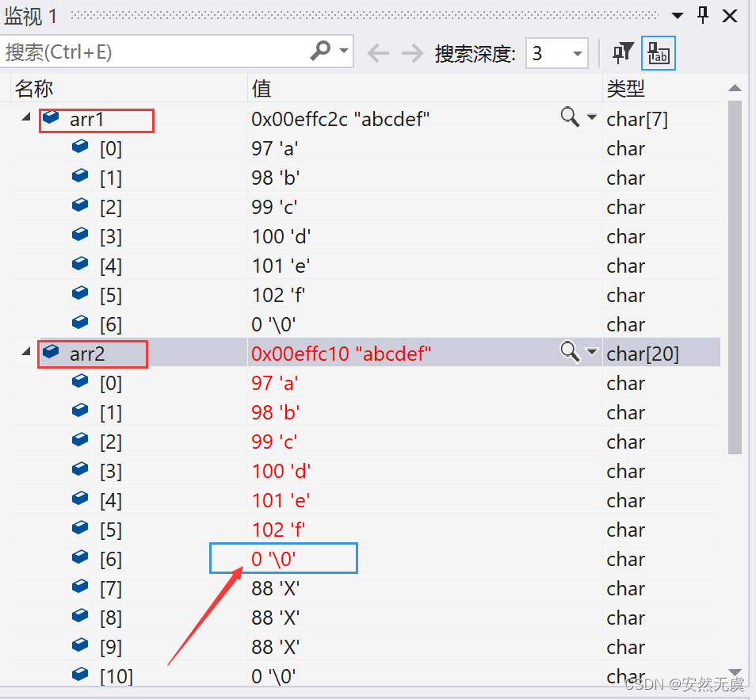Click the cube icon of arr1 [0]
The width and height of the screenshot is (756, 700).
(x=80, y=146)
